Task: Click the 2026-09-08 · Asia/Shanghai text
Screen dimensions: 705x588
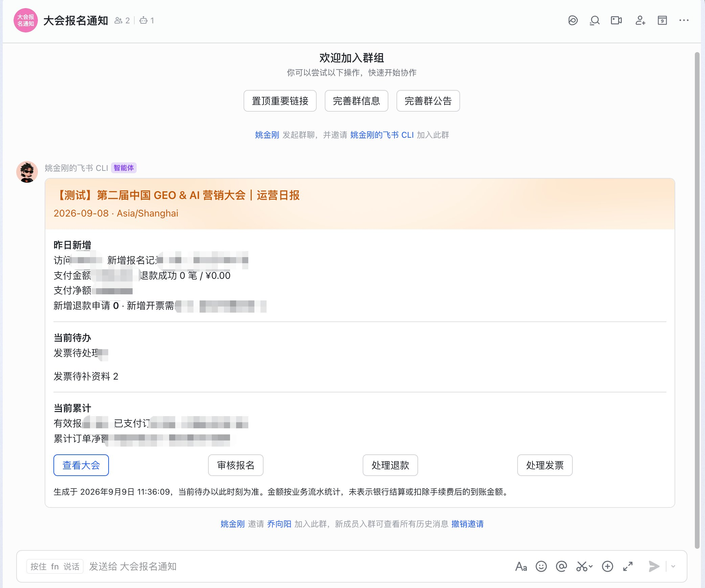Action: [x=116, y=213]
